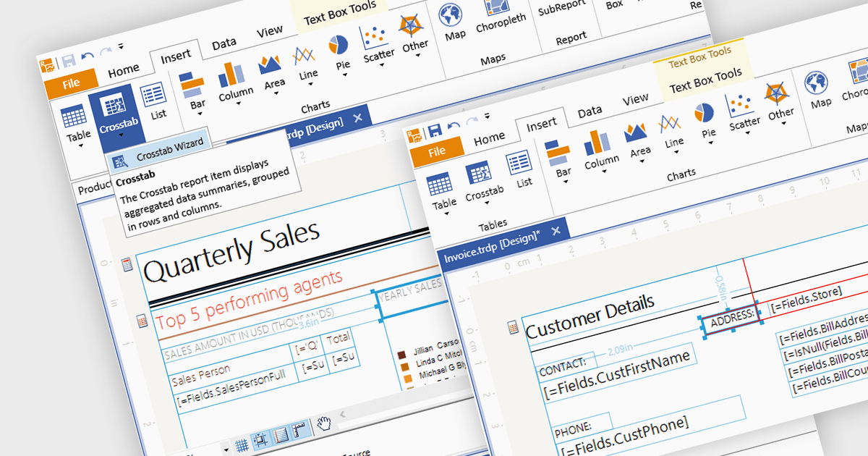Switch to the Data tab in the Invoice window
Image resolution: width=868 pixels, height=456 pixels.
(x=590, y=111)
